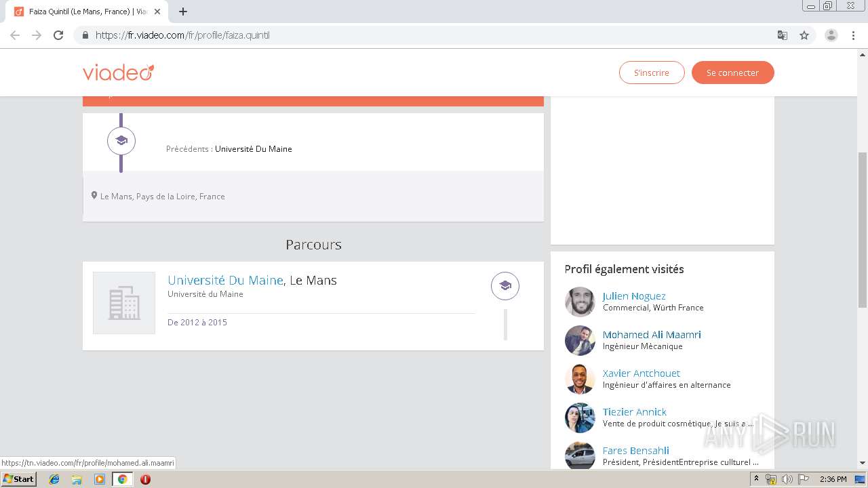
Task: Open a new browser tab
Action: point(183,12)
